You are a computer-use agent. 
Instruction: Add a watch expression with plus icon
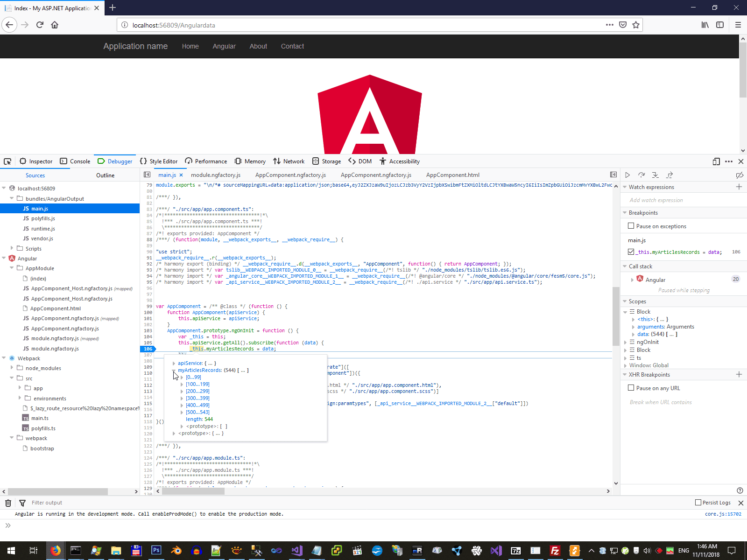tap(739, 187)
